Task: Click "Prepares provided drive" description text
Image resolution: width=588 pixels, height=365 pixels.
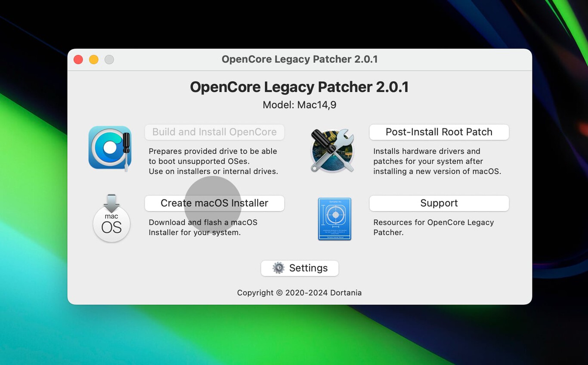Action: 213,161
